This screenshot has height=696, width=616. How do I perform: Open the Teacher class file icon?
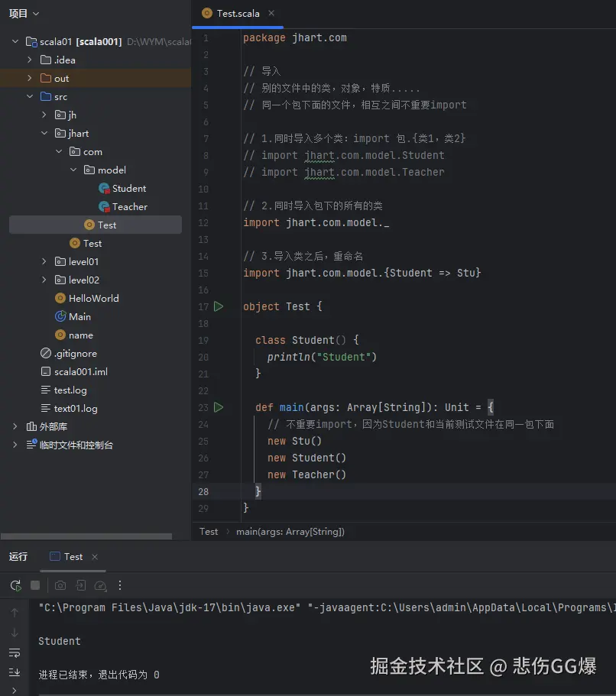click(104, 207)
